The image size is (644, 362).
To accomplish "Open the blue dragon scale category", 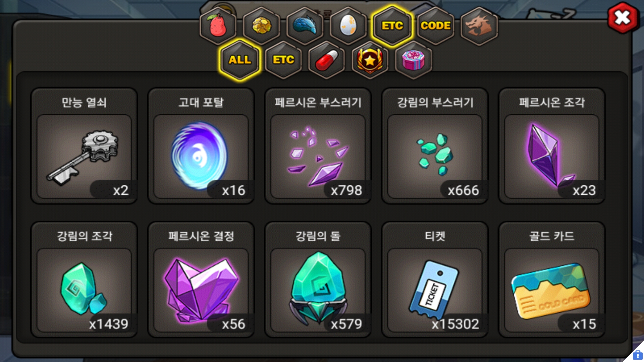I will (305, 26).
